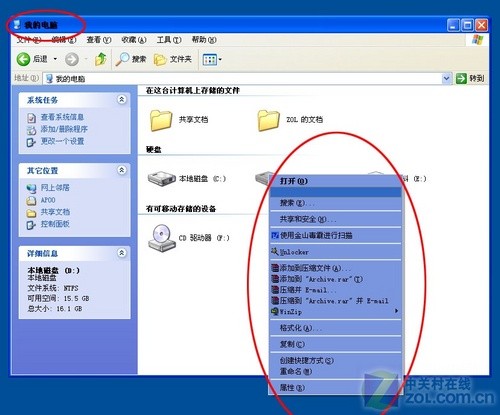Screen dimensions: 500x415
Task: Click the green Go arrow button
Action: [x=461, y=78]
